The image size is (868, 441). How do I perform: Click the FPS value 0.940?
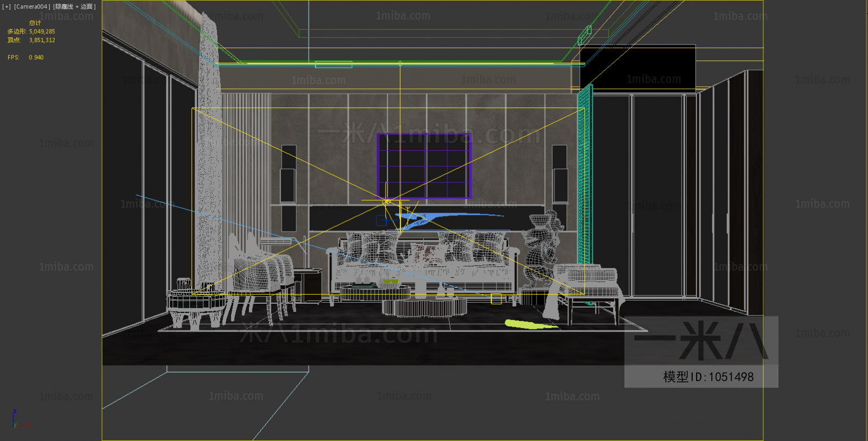pyautogui.click(x=36, y=57)
